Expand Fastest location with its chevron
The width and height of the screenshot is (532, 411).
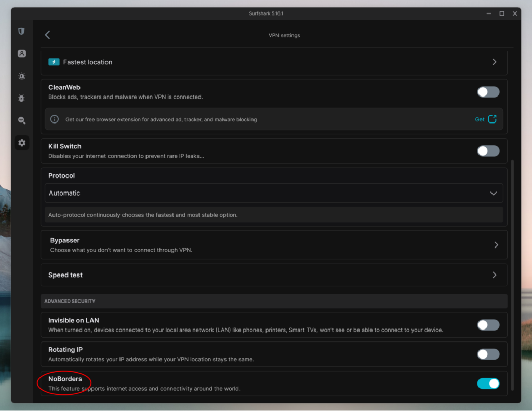tap(495, 62)
